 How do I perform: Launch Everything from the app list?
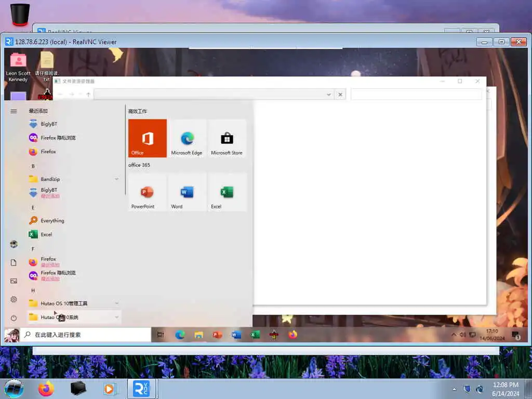[74, 220]
